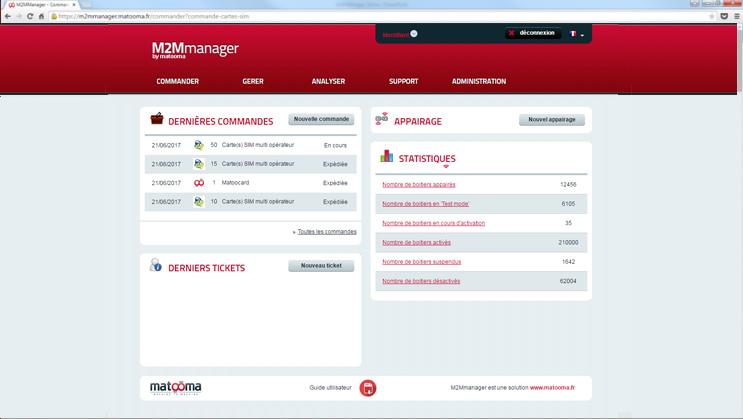743x419 pixels.
Task: Click the Appairage pairing icon
Action: coord(382,121)
